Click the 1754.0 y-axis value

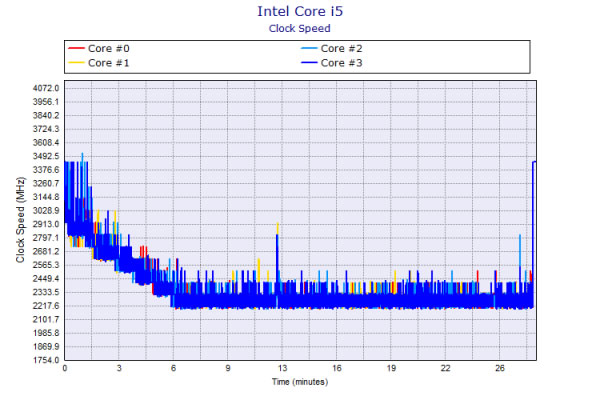pos(46,360)
